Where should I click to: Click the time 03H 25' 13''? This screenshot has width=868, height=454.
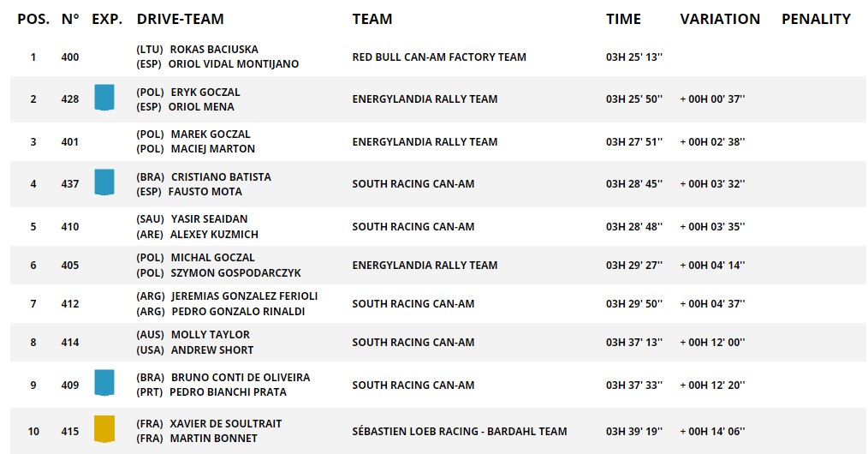[x=633, y=57]
